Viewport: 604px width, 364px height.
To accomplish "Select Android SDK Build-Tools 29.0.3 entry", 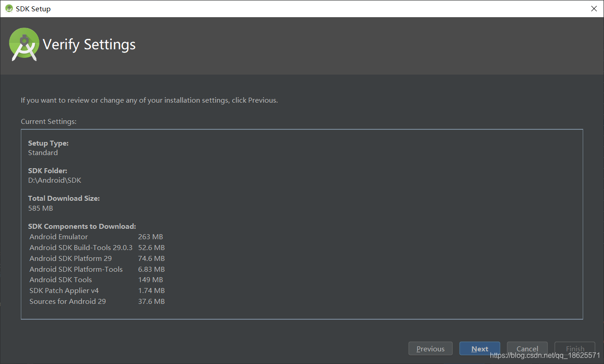I will 97,248.
